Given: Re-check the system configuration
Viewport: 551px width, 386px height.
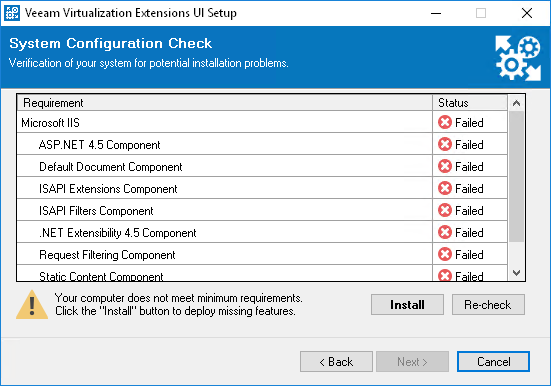Looking at the screenshot, I should (x=488, y=304).
